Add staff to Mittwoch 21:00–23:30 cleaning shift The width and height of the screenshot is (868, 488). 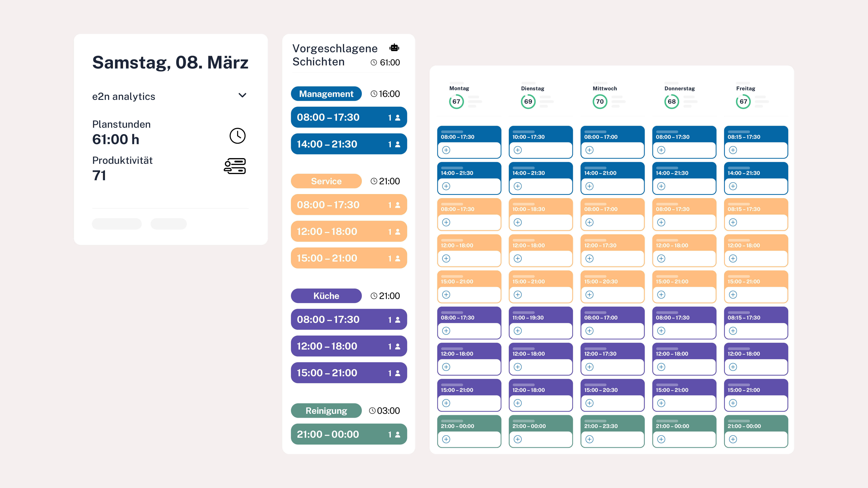pyautogui.click(x=589, y=440)
